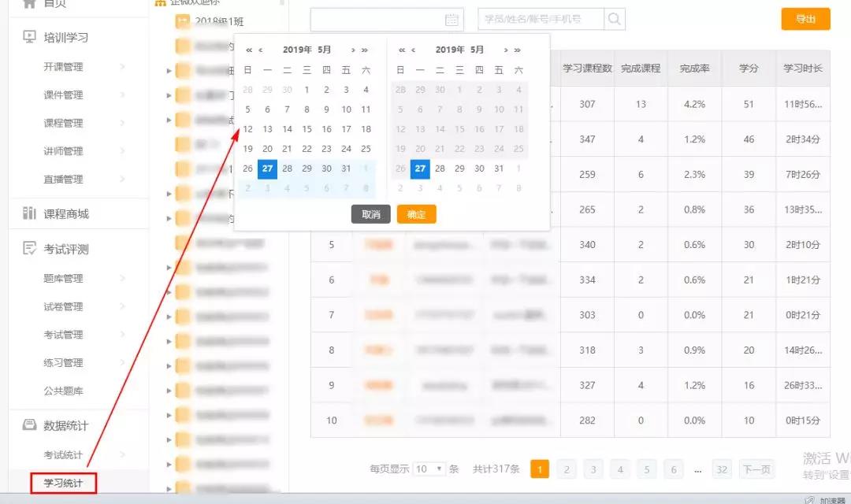
Task: Expand the 开课管理 submenu
Action: click(122, 67)
